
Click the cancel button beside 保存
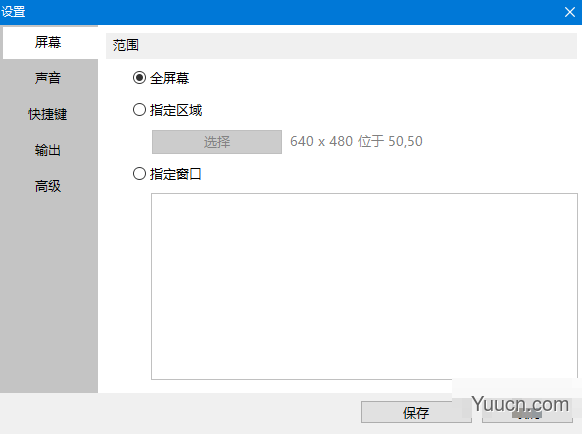click(x=527, y=412)
